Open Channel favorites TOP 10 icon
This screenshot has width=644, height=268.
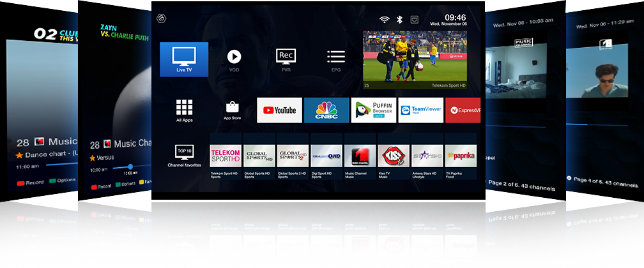tap(185, 153)
